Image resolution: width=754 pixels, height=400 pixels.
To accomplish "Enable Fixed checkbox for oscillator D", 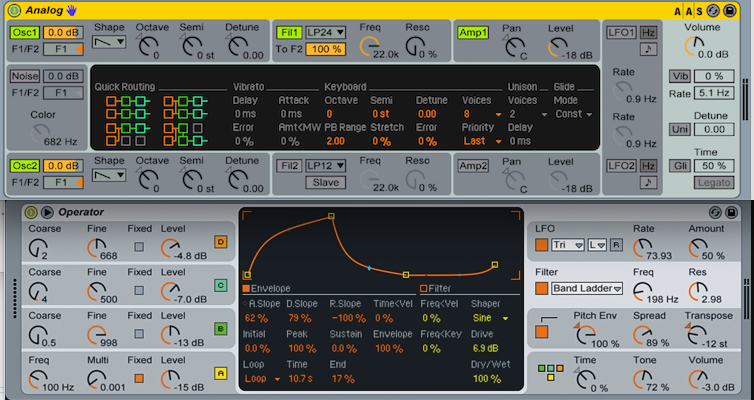I will [139, 247].
